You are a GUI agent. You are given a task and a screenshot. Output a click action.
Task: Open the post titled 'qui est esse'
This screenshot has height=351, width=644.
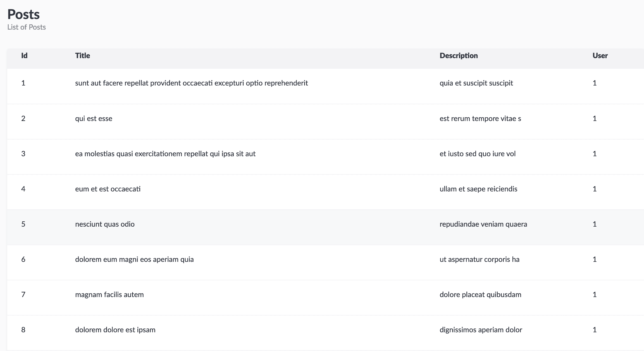coord(93,118)
